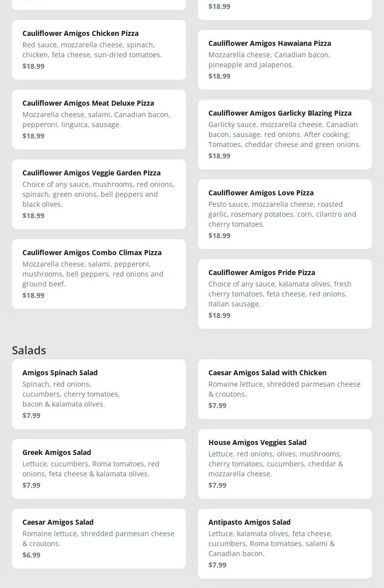The height and width of the screenshot is (588, 384).
Task: Click the Love Pizza ingredients description
Action: (282, 214)
